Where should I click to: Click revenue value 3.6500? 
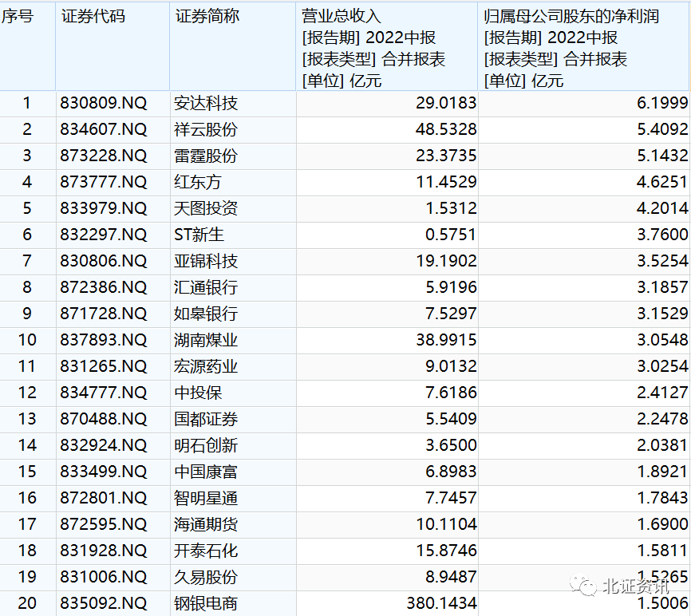pyautogui.click(x=451, y=445)
